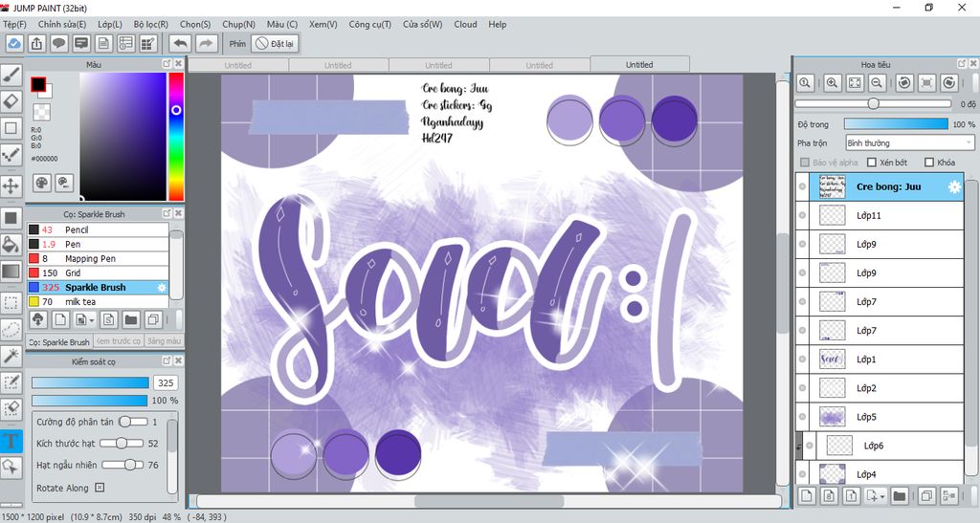Open the add layer dropdown at layer panel bottom
The width and height of the screenshot is (980, 523).
coord(881,496)
